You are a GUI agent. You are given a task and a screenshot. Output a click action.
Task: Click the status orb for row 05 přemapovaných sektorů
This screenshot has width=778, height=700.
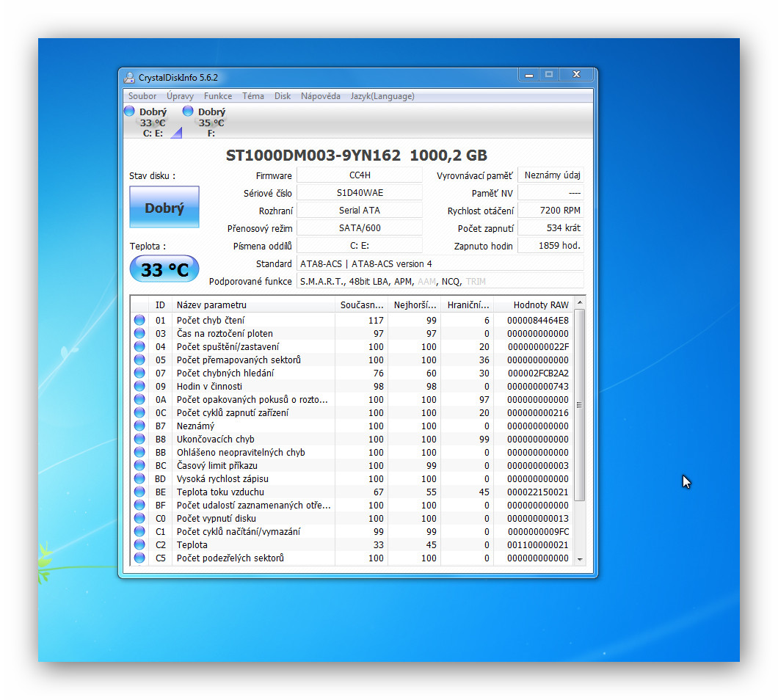coord(139,360)
